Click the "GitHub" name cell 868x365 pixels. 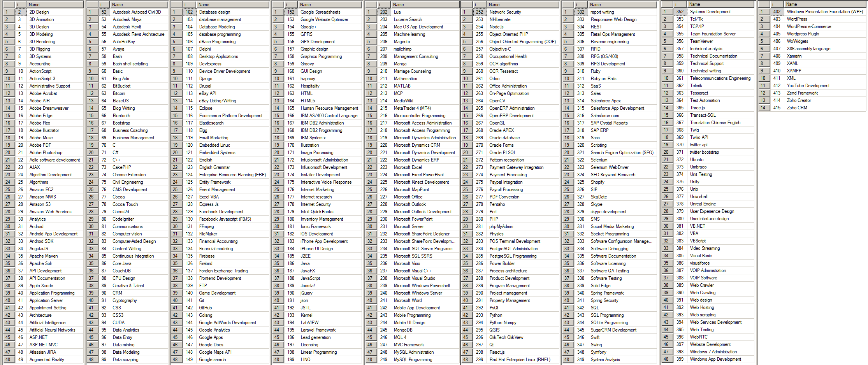point(233,308)
